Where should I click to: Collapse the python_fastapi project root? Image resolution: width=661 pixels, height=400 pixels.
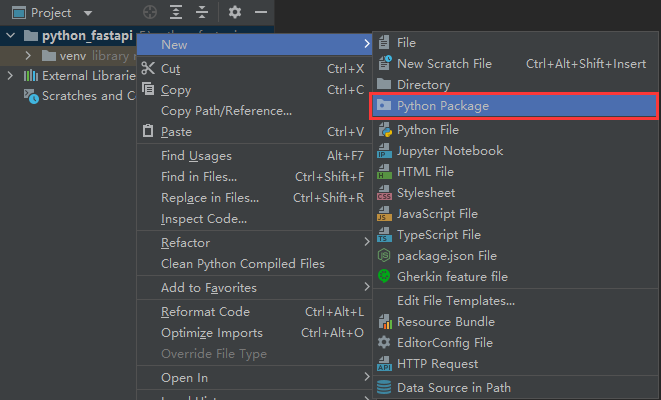pos(11,35)
